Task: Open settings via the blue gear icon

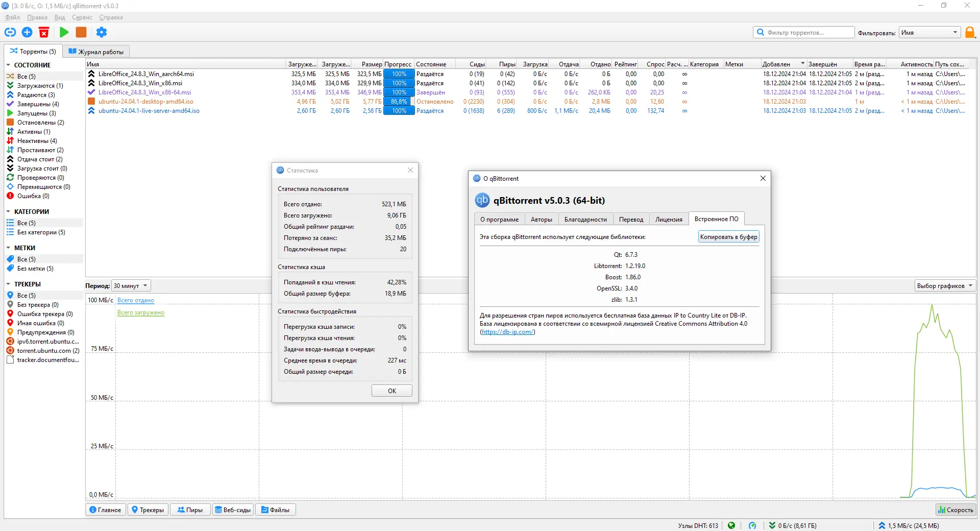Action: 102,32
